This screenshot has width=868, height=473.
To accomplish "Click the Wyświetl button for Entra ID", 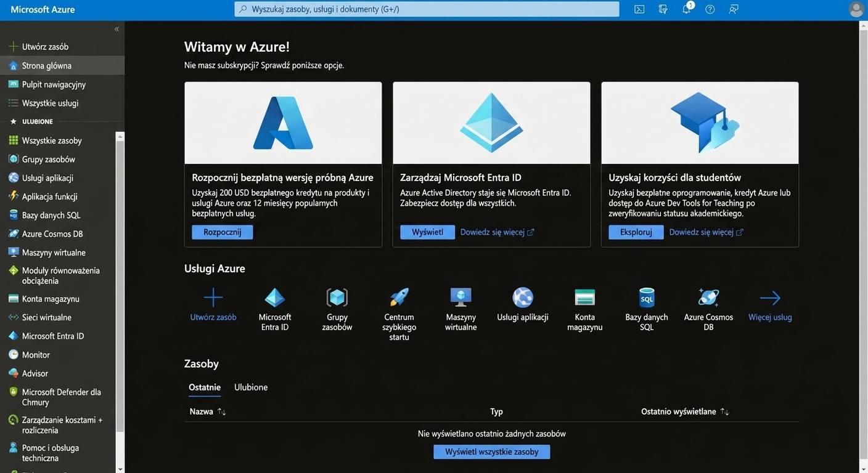I will coord(427,232).
